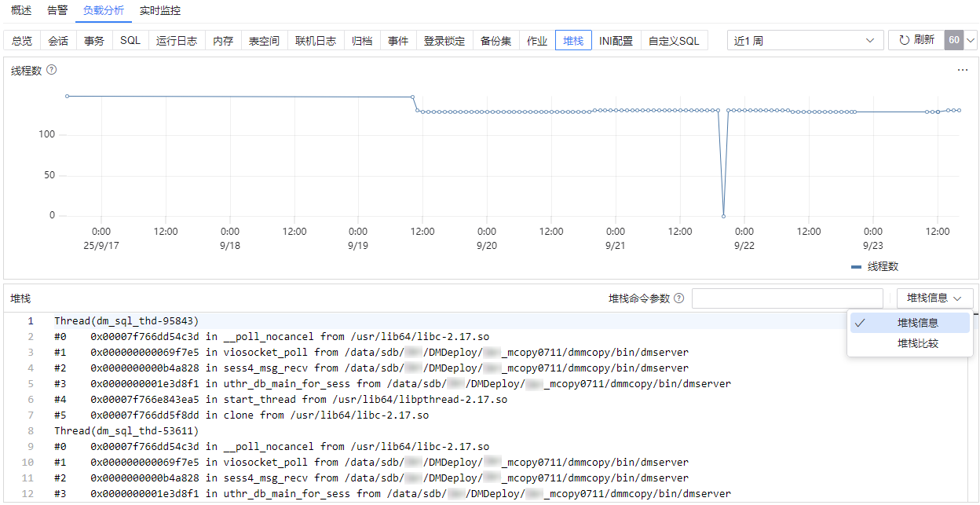This screenshot has height=505, width=980.
Task: Click line 7 clone frame
Action: click(x=241, y=415)
